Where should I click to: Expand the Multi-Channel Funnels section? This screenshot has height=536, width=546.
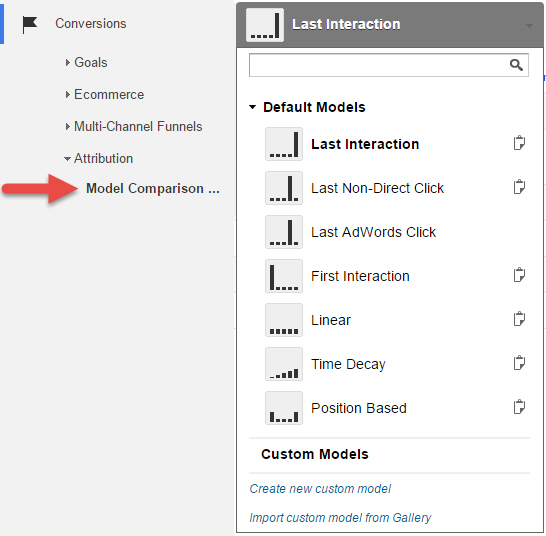click(x=68, y=126)
